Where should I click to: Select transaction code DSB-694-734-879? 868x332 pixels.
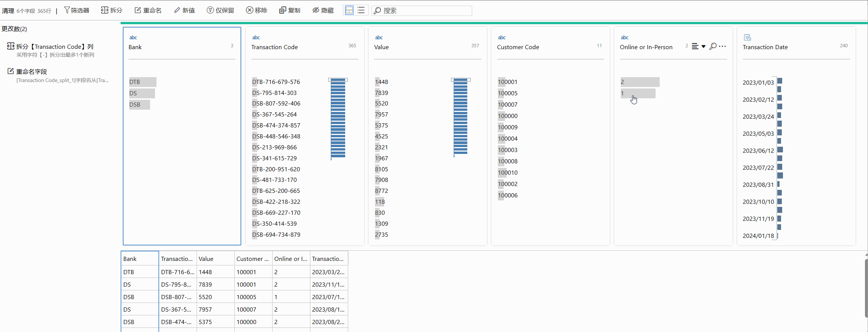point(276,234)
